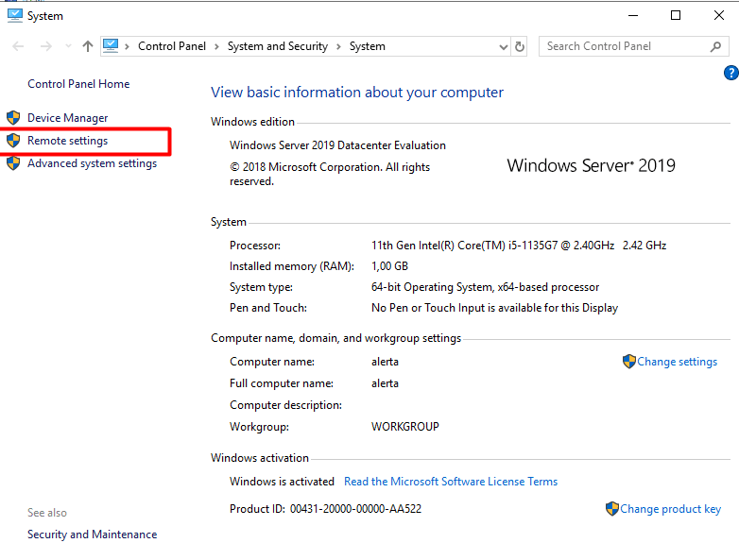Open Change product key link

pyautogui.click(x=671, y=509)
